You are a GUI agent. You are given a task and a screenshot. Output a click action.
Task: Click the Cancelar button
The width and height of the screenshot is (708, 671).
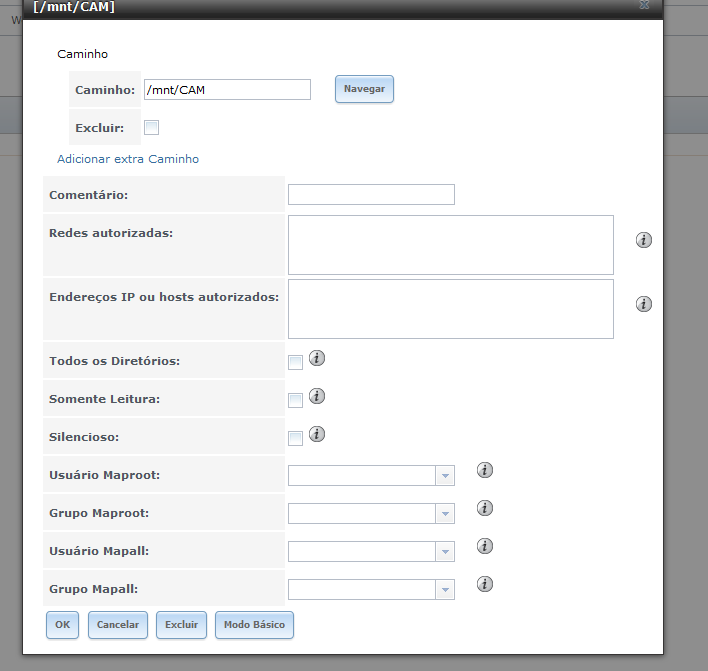coord(118,625)
